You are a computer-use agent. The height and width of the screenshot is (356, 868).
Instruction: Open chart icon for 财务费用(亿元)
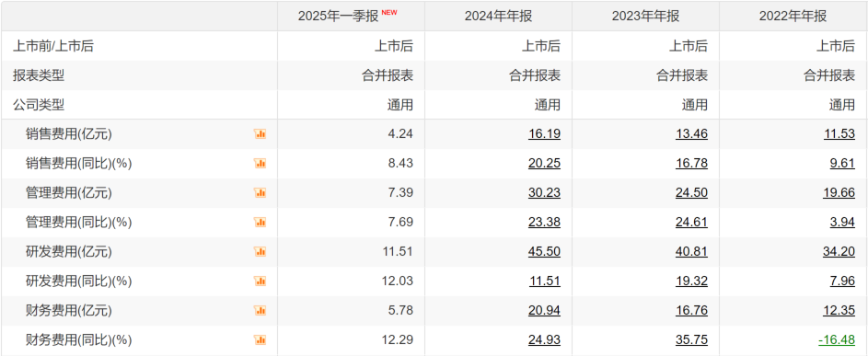click(x=260, y=311)
